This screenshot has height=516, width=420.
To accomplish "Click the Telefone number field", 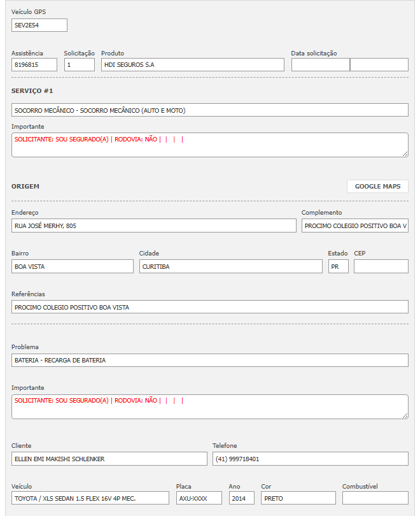I will click(310, 459).
